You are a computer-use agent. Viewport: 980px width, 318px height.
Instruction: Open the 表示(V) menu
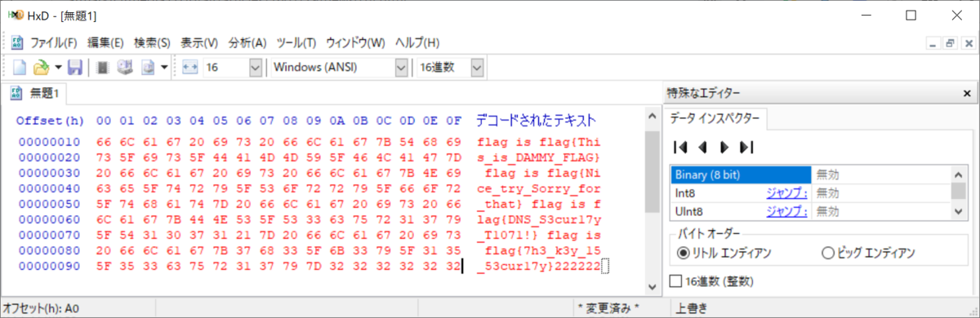(199, 43)
